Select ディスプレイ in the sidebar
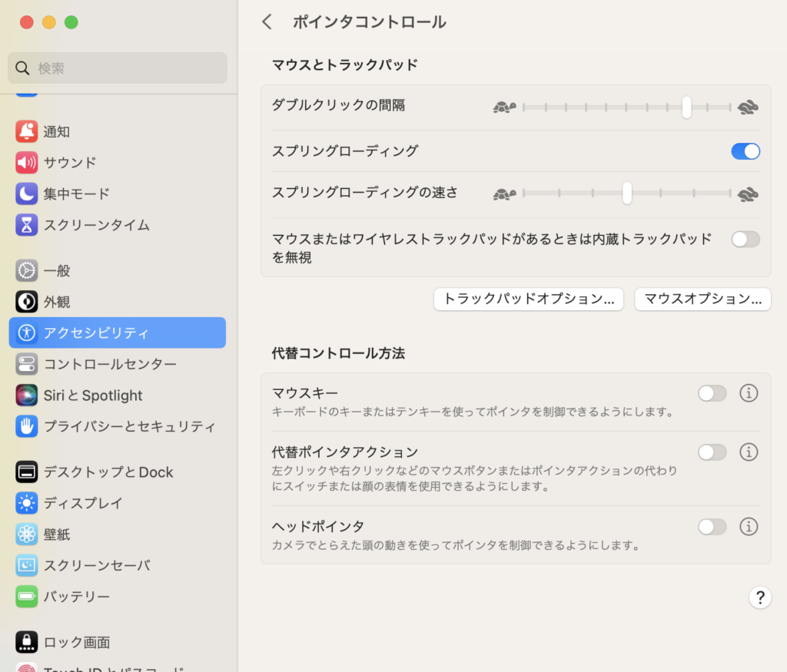787x672 pixels. coord(83,503)
